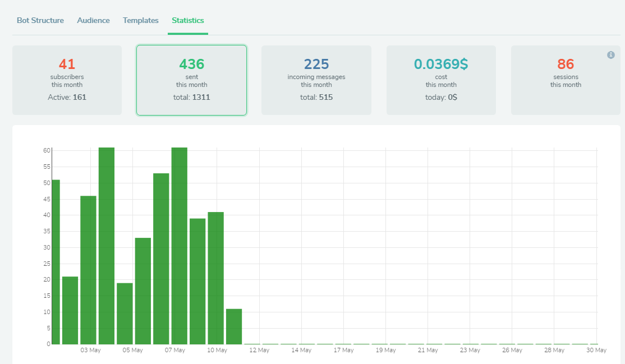625x364 pixels.
Task: Click the incoming messages card
Action: point(316,80)
